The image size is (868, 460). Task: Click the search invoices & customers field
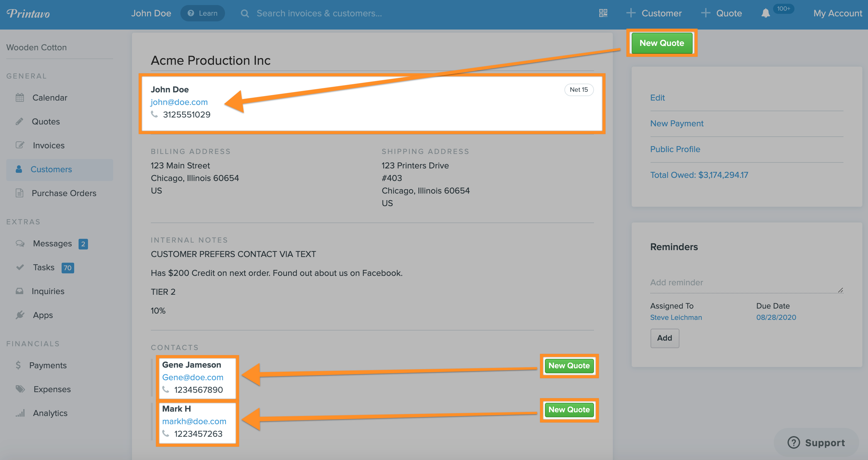pyautogui.click(x=319, y=14)
